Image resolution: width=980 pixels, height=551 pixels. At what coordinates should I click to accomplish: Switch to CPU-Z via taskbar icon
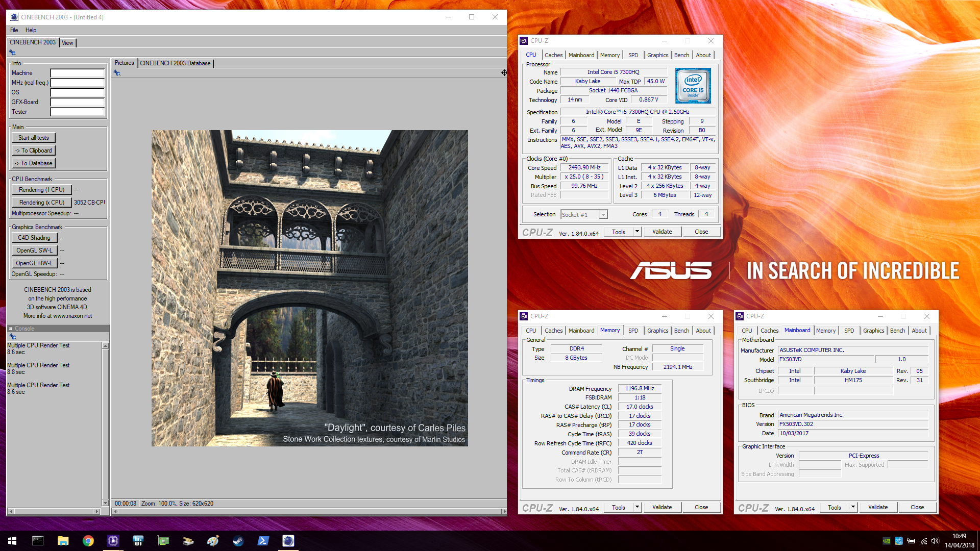113,541
